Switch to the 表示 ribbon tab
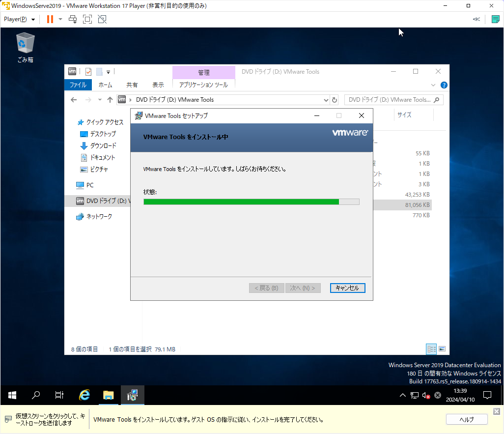 (158, 85)
